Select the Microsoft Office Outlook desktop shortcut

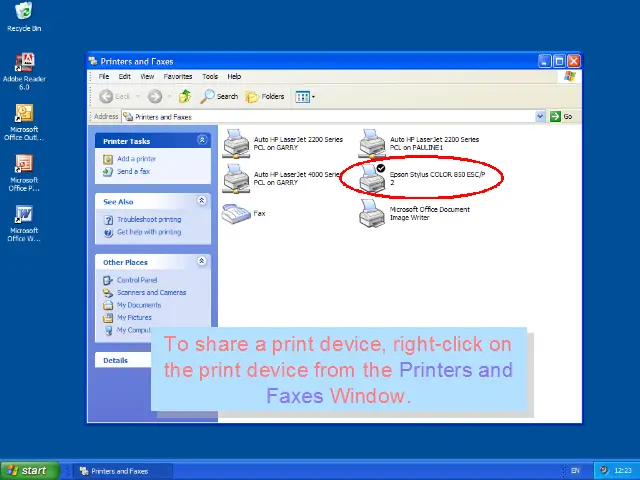click(x=24, y=122)
